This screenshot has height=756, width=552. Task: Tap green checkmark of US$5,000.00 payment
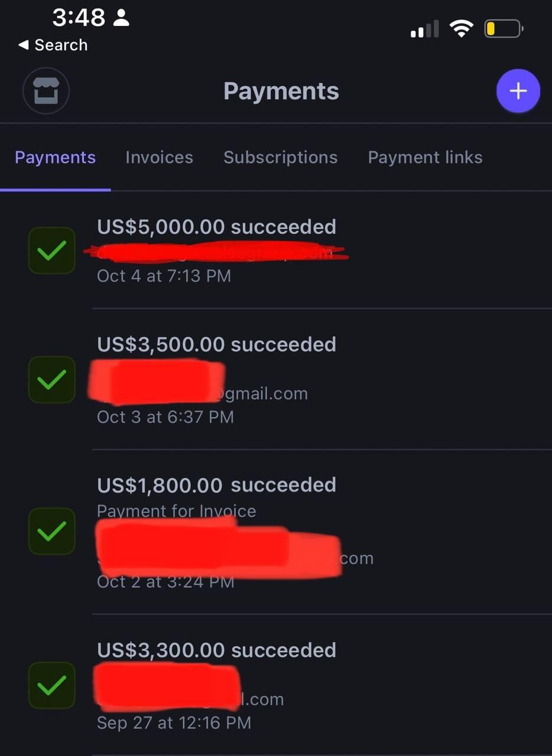52,250
